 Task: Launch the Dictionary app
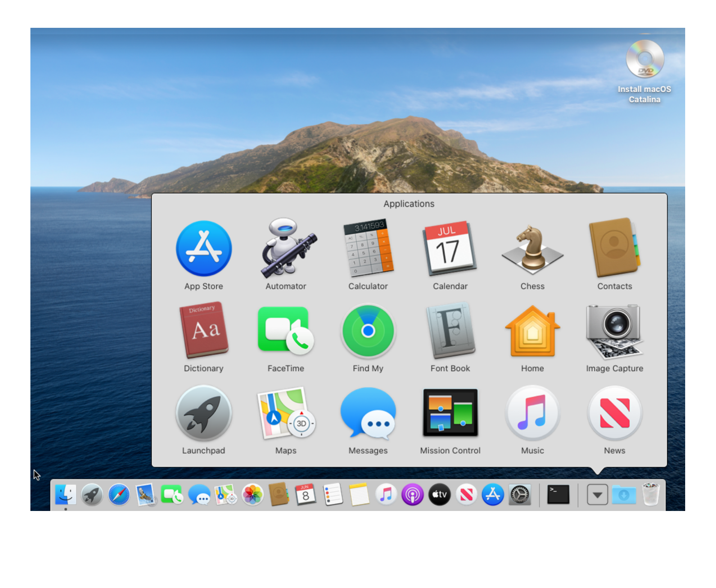[x=204, y=330]
